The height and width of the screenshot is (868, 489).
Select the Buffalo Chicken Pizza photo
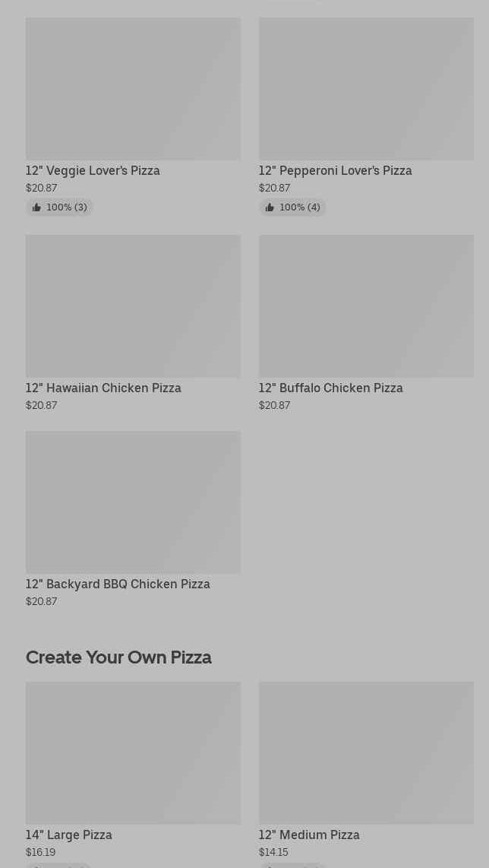point(366,306)
